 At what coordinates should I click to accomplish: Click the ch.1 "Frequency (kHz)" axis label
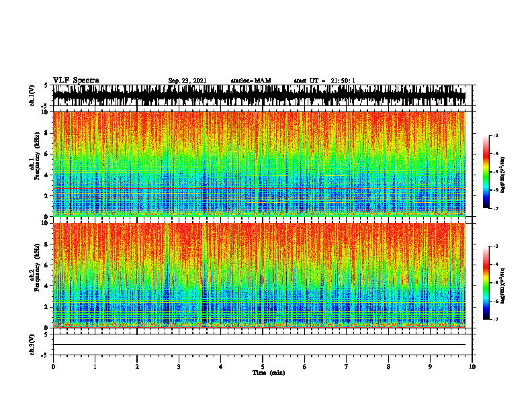point(37,156)
